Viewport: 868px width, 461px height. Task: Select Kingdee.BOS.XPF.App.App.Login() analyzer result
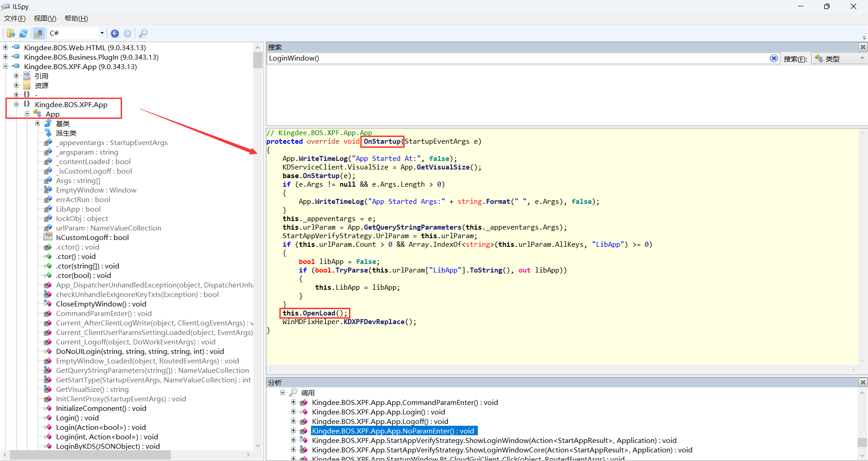click(378, 412)
